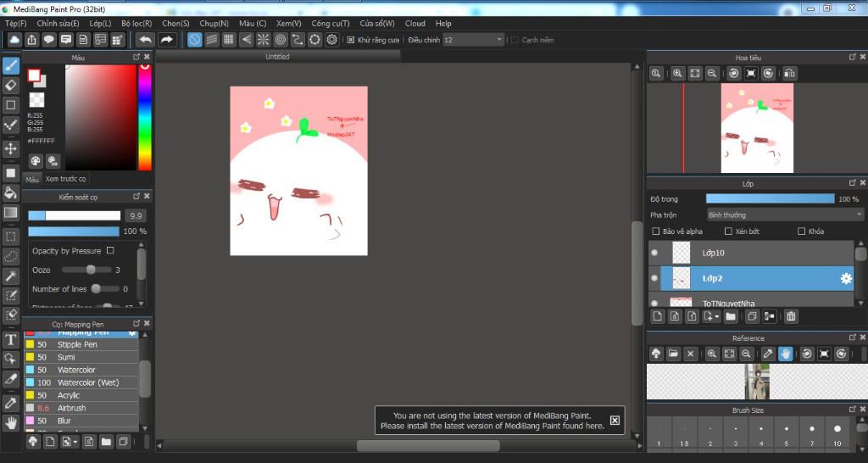Open the Tệp(F) menu
Image resolution: width=868 pixels, height=463 pixels.
[15, 23]
